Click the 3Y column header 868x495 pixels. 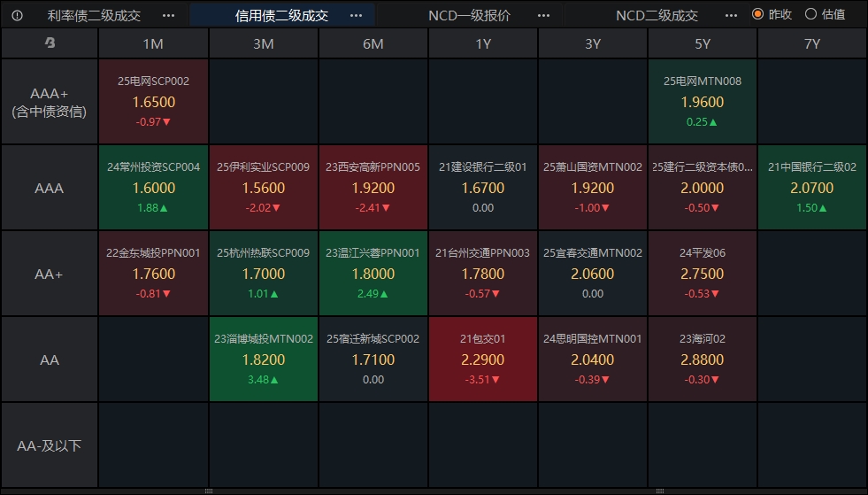(x=593, y=43)
